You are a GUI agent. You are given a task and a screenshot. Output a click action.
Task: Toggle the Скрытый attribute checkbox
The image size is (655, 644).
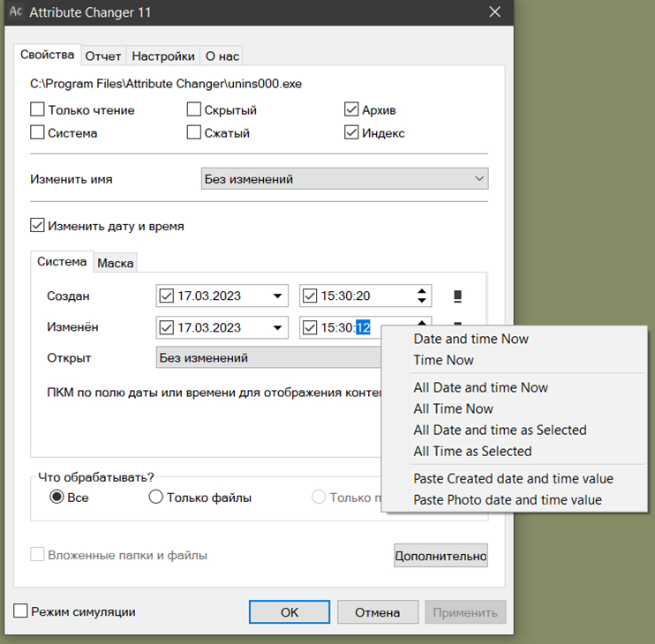195,110
